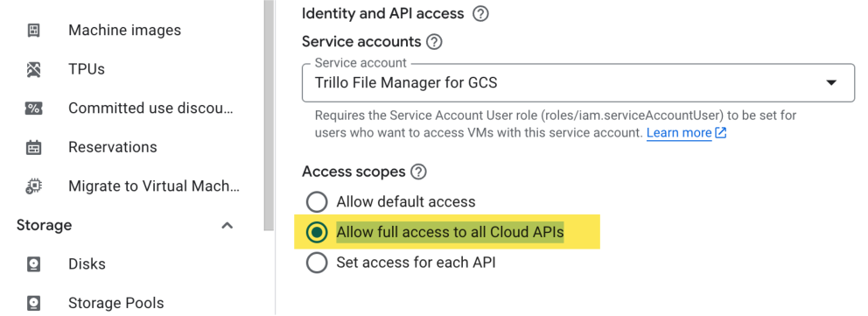Click the 'Service accounts' label text
Image resolution: width=868 pixels, height=316 pixels.
pos(361,42)
